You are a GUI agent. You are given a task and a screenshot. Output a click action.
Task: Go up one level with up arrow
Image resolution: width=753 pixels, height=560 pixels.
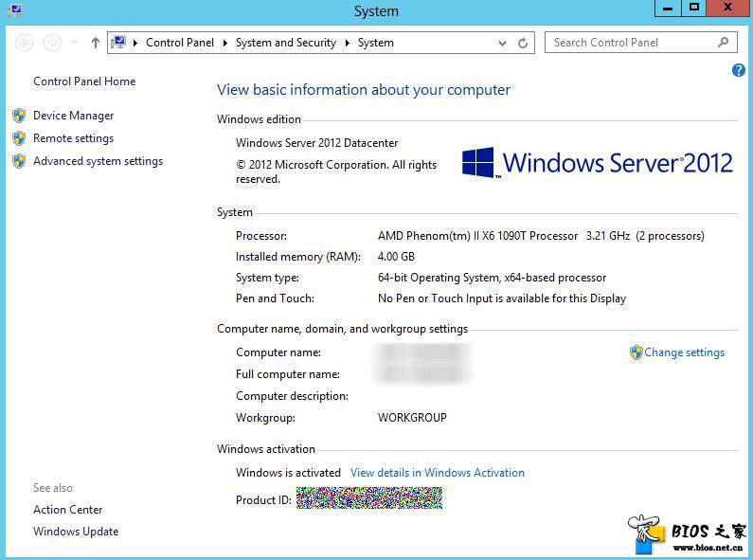(95, 43)
